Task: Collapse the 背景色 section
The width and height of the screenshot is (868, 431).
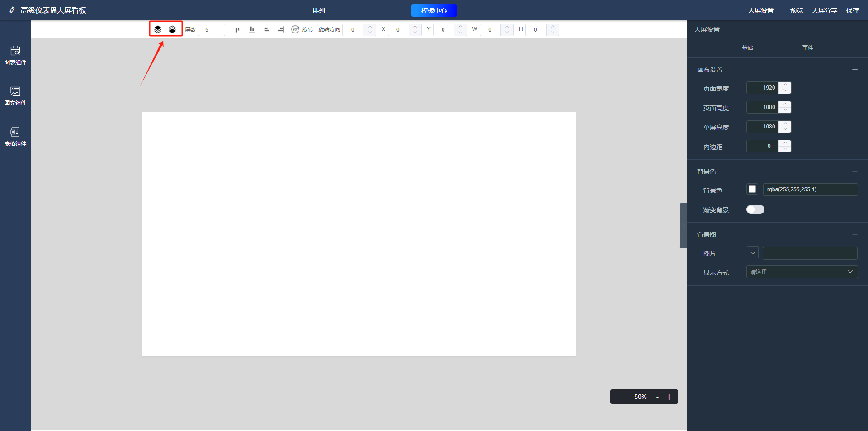Action: point(855,171)
